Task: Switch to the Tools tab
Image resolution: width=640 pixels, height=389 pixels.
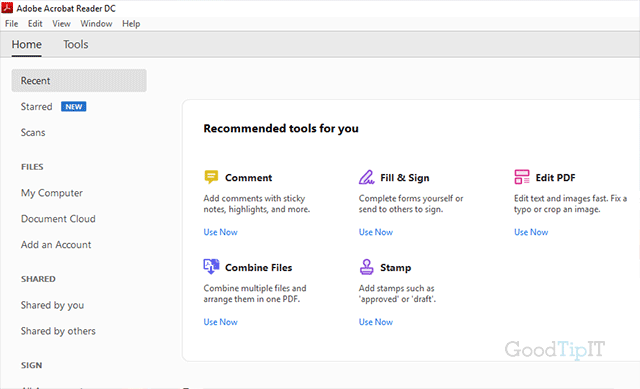Action: 76,44
